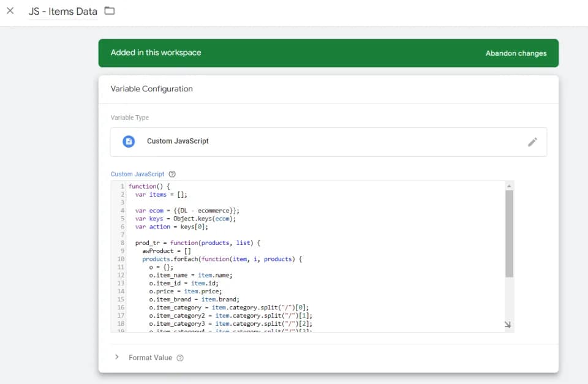Click the code editor scrollbar thumb
This screenshot has width=588, height=384.
click(509, 233)
